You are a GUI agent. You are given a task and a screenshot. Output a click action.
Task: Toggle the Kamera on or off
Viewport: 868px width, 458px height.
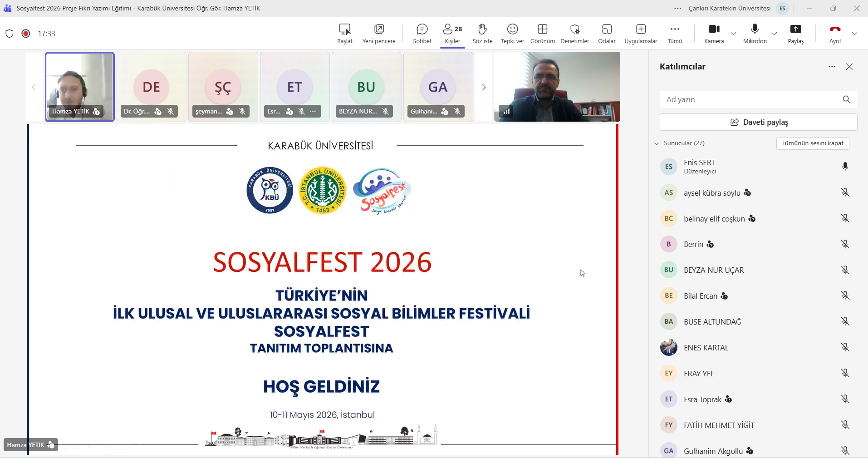point(714,34)
